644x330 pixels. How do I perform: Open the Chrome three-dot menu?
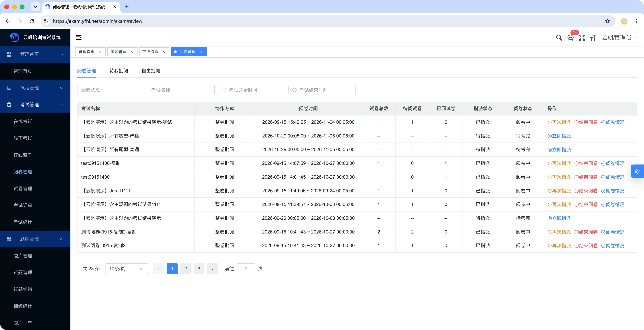636,21
